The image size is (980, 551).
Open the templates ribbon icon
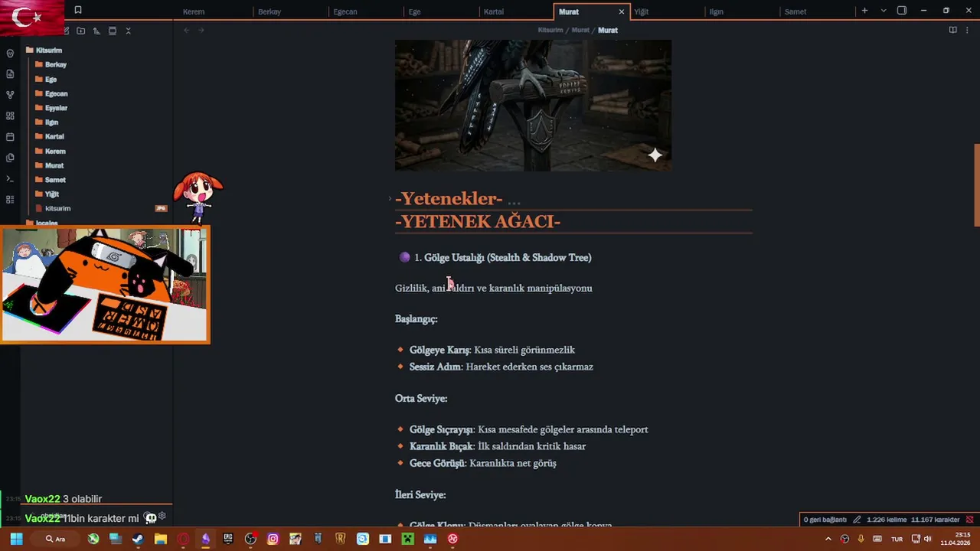click(10, 158)
